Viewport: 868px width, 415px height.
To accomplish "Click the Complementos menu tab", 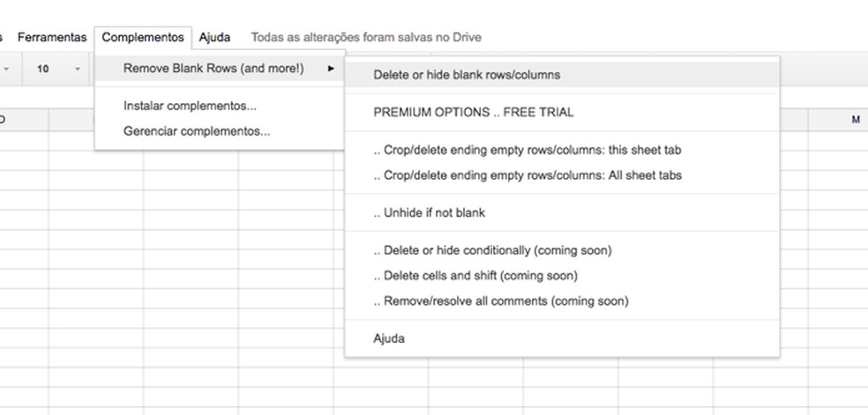I will coord(143,38).
